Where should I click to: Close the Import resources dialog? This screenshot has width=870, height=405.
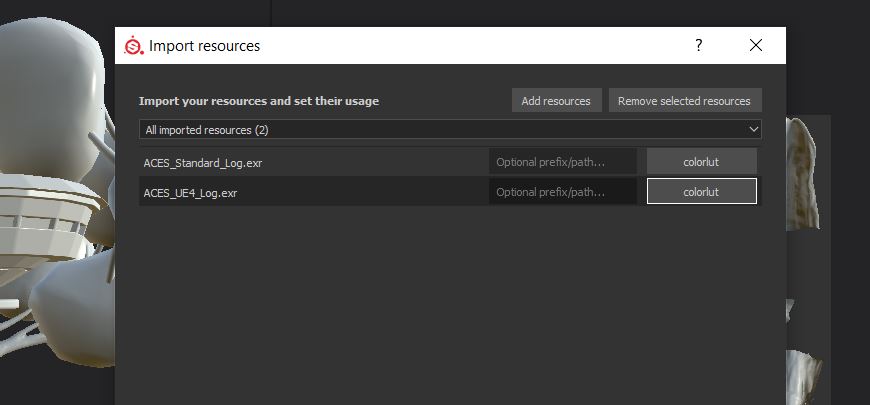click(x=756, y=45)
